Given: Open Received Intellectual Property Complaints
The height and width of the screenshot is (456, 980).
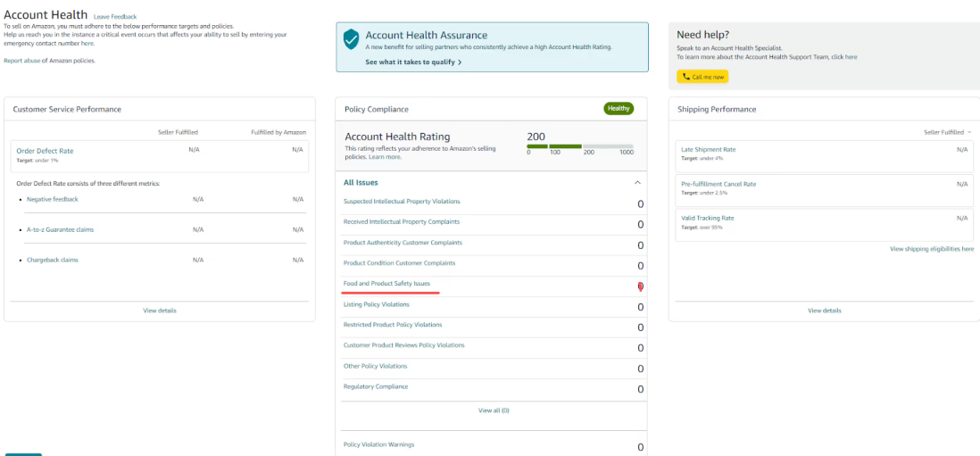Looking at the screenshot, I should pyautogui.click(x=402, y=221).
